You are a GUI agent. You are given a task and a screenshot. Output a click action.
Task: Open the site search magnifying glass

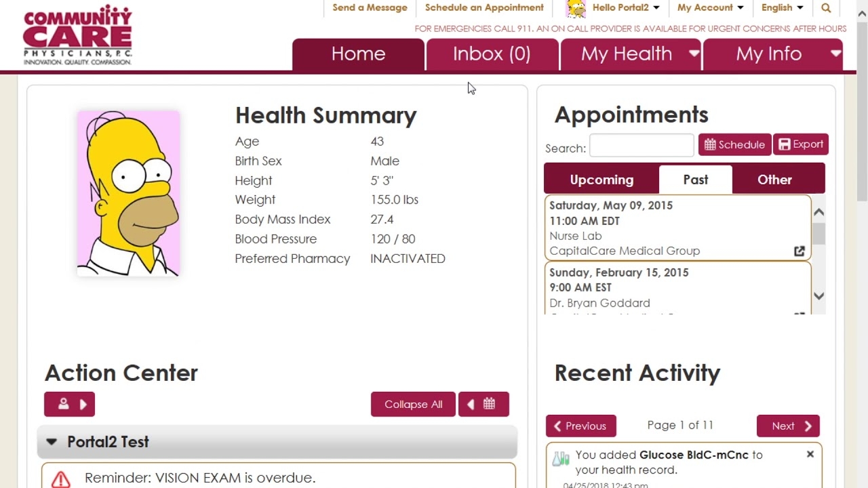tap(825, 7)
